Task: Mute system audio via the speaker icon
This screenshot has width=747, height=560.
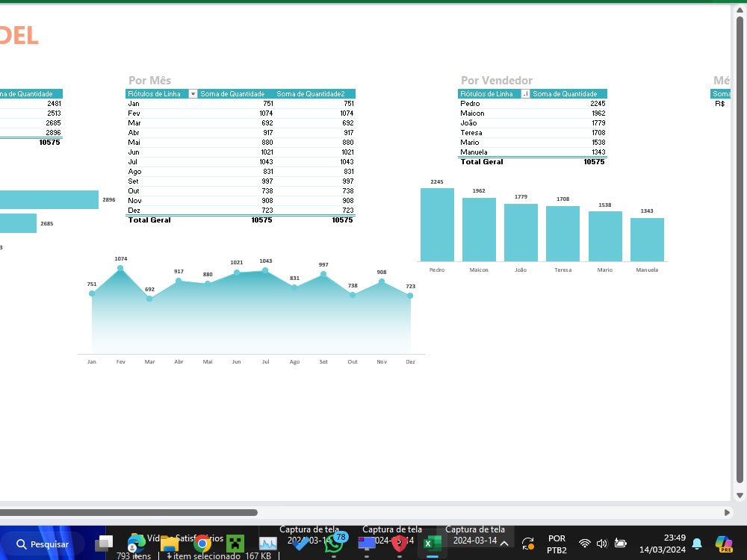Action: tap(602, 543)
